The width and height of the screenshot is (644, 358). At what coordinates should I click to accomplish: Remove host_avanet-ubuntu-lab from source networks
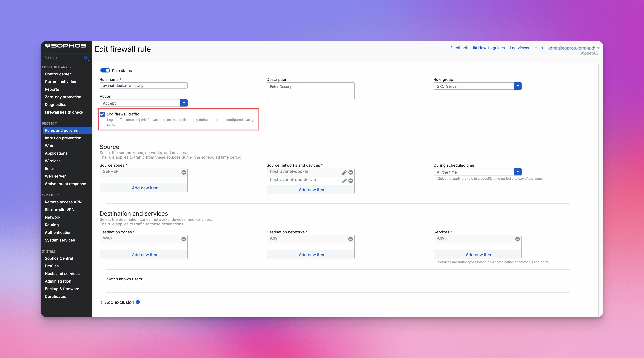[x=350, y=181]
